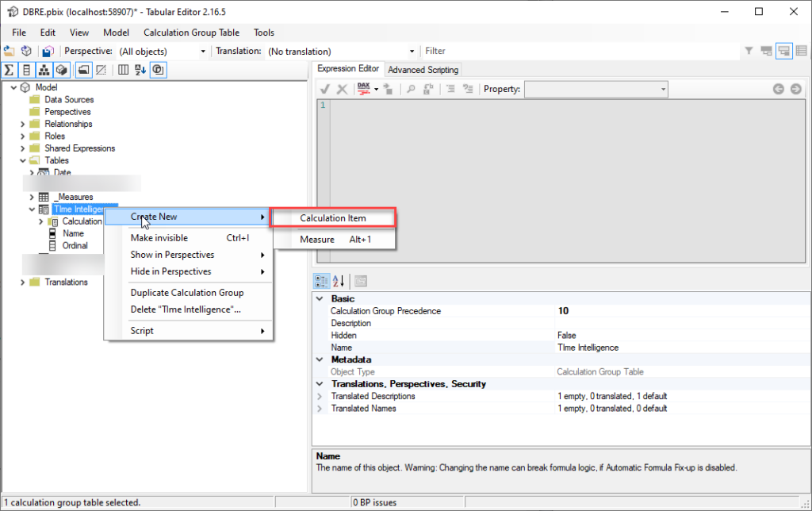
Task: Switch to Advanced Scripting tab
Action: pyautogui.click(x=423, y=70)
